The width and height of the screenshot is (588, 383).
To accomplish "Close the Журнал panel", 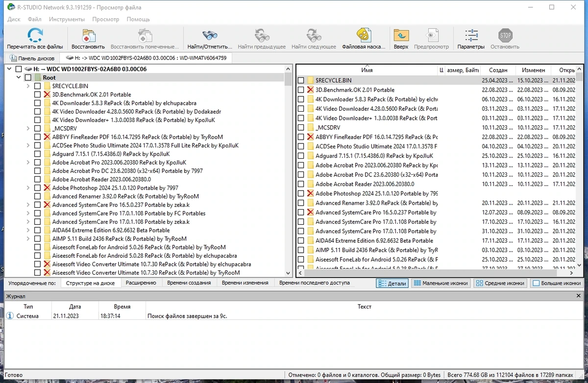I will click(x=580, y=296).
